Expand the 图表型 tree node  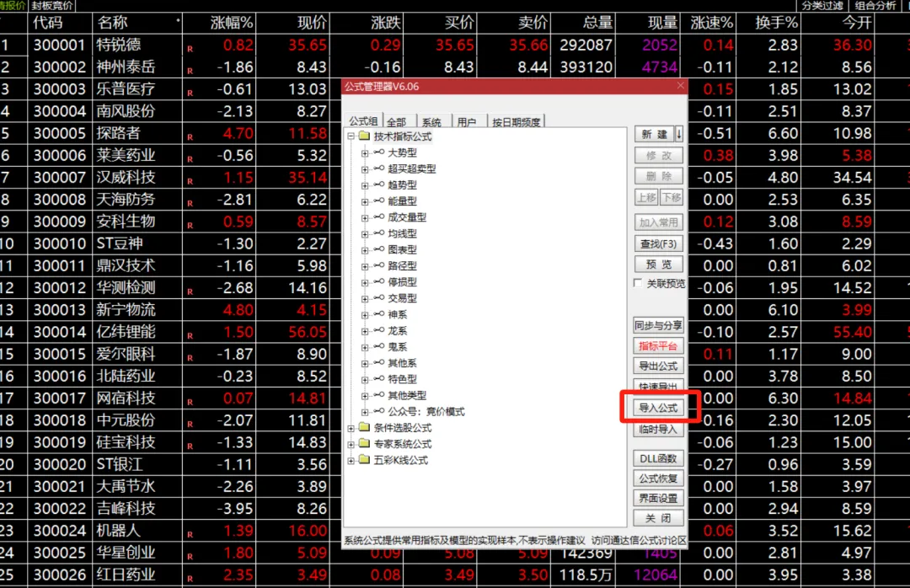(365, 250)
